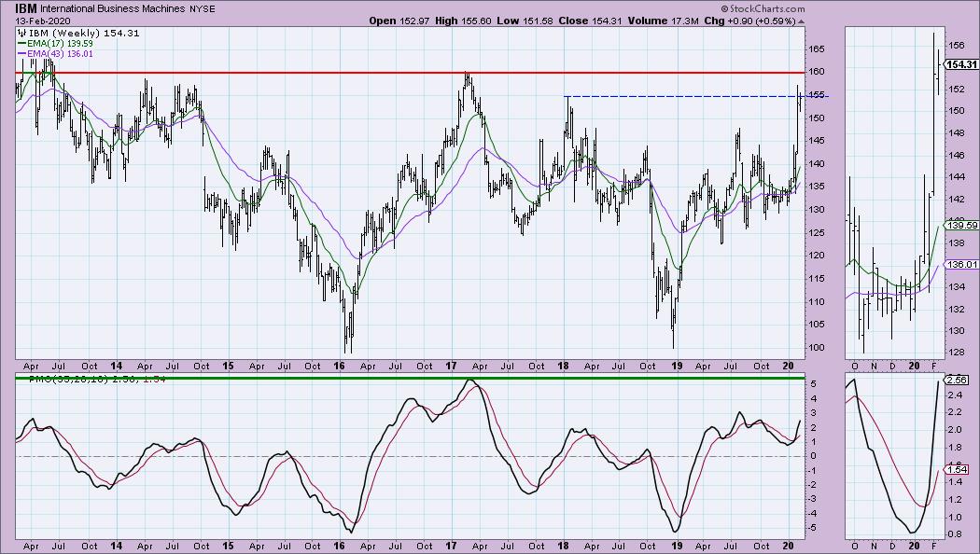Click the green EMA(17) line swatch in legend
980x554 pixels.
click(21, 44)
